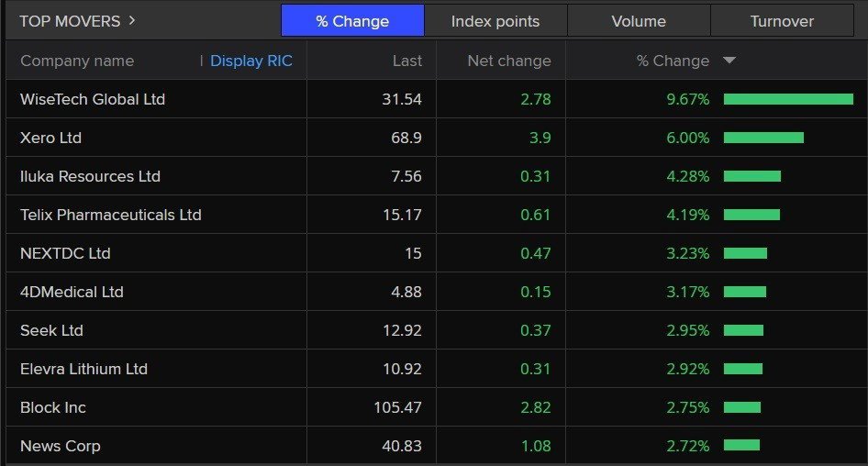This screenshot has height=466, width=868.
Task: Click News Corp net change 1.08
Action: tap(536, 446)
